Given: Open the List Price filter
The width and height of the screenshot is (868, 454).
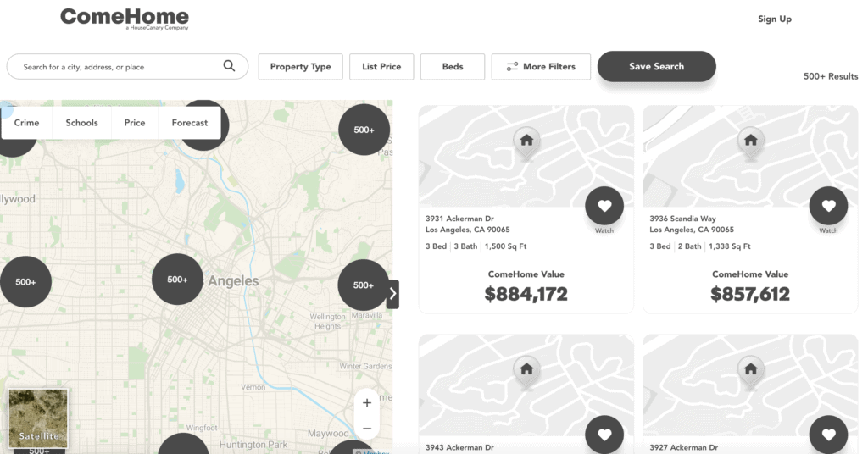Looking at the screenshot, I should click(381, 66).
